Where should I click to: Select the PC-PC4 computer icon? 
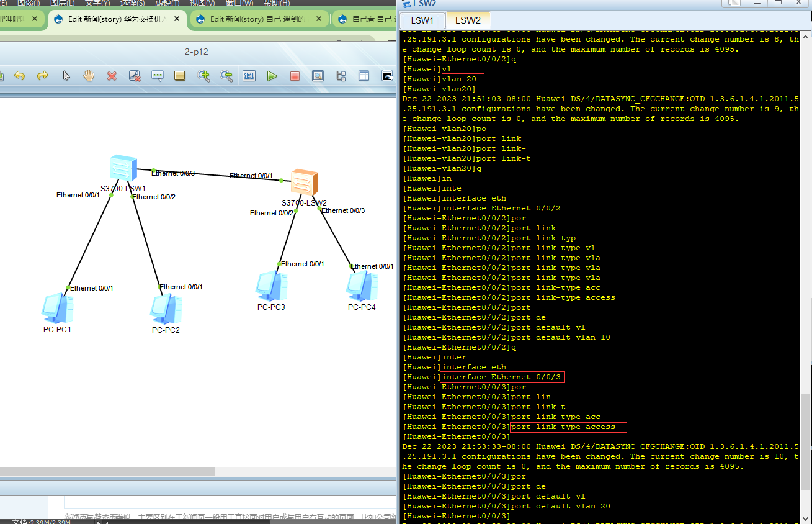click(x=362, y=286)
